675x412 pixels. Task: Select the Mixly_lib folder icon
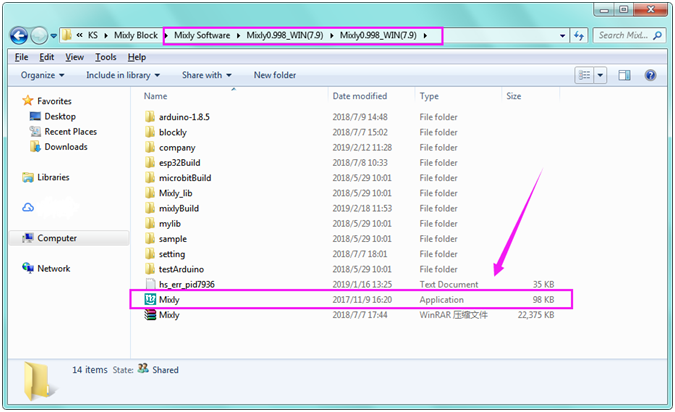point(150,193)
